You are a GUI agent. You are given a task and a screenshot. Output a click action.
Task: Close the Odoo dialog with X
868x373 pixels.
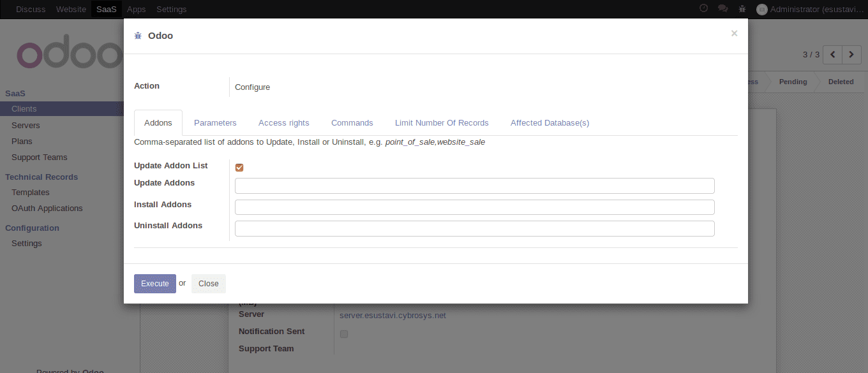pyautogui.click(x=734, y=33)
